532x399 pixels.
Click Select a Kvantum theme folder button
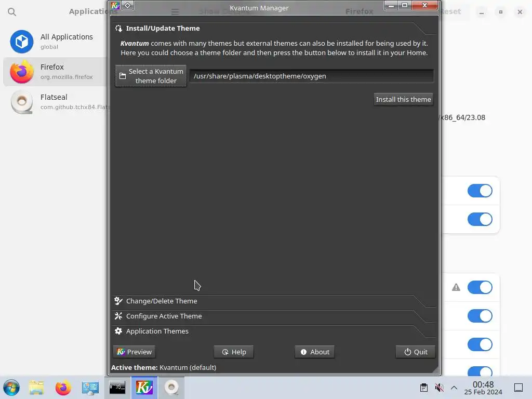pyautogui.click(x=151, y=76)
